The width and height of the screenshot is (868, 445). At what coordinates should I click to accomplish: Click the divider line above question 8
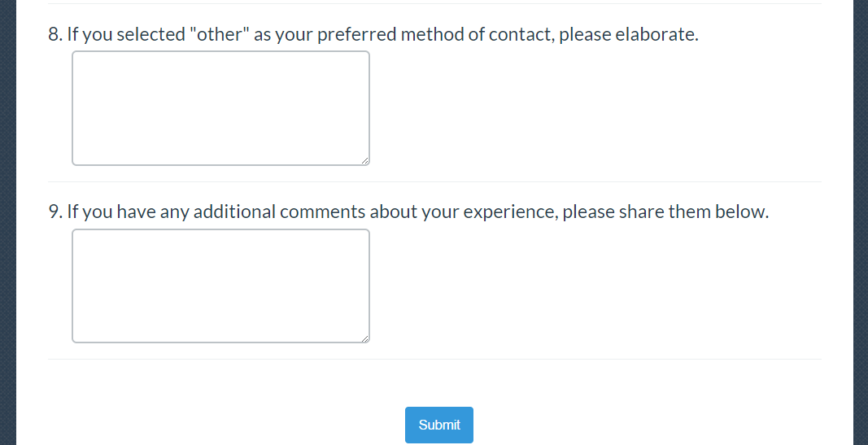(434, 4)
